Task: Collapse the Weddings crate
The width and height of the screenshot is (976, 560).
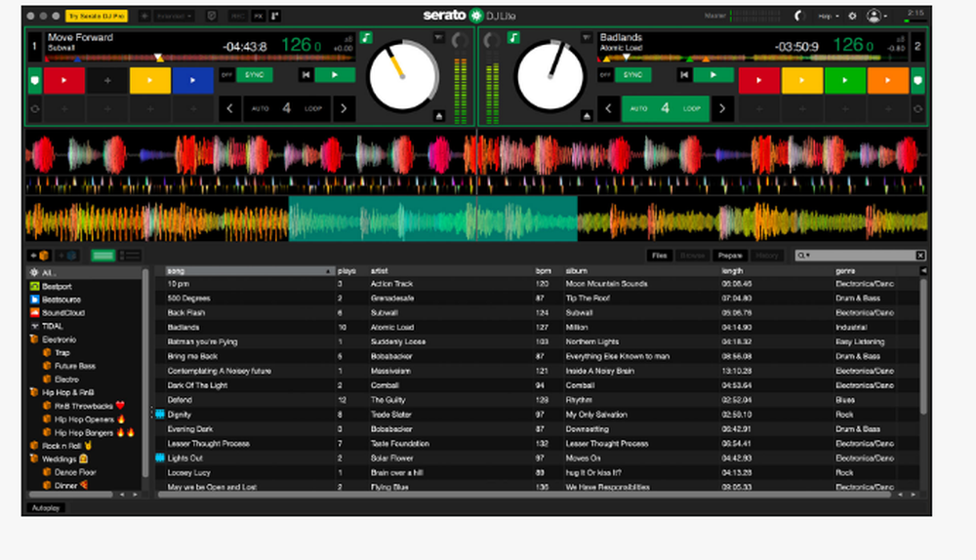Action: coord(34,460)
